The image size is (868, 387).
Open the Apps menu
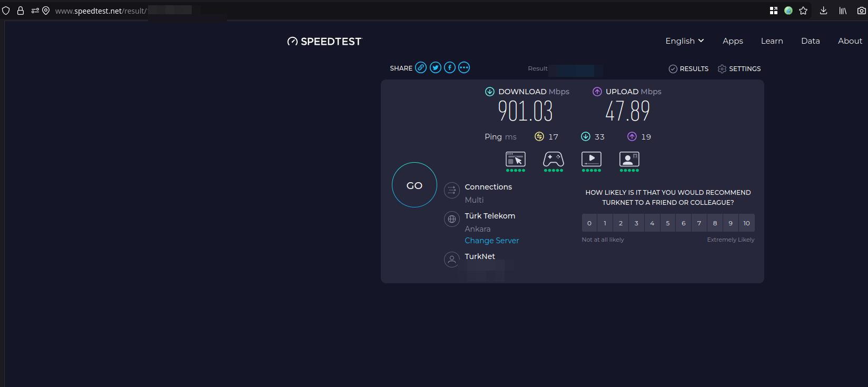[733, 41]
